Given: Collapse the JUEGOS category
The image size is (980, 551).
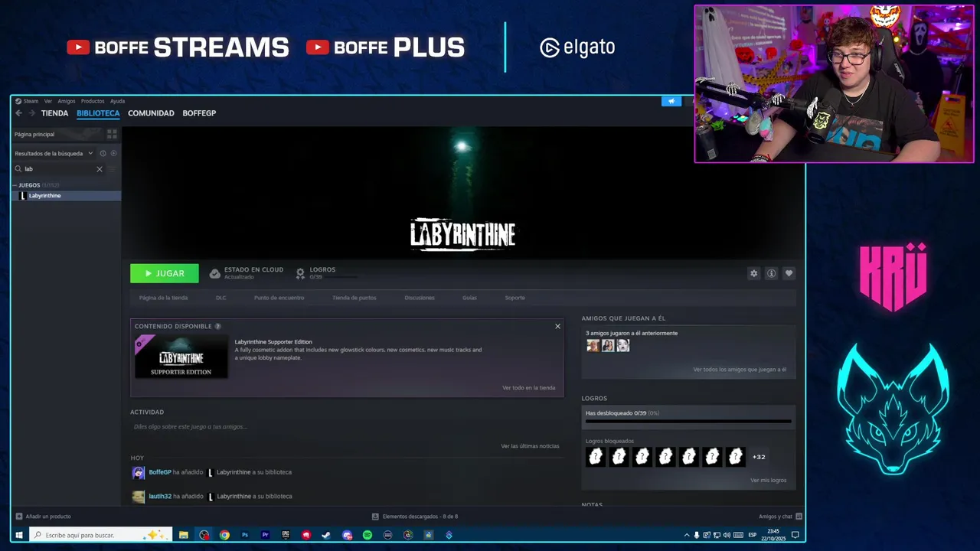Looking at the screenshot, I should 15,185.
